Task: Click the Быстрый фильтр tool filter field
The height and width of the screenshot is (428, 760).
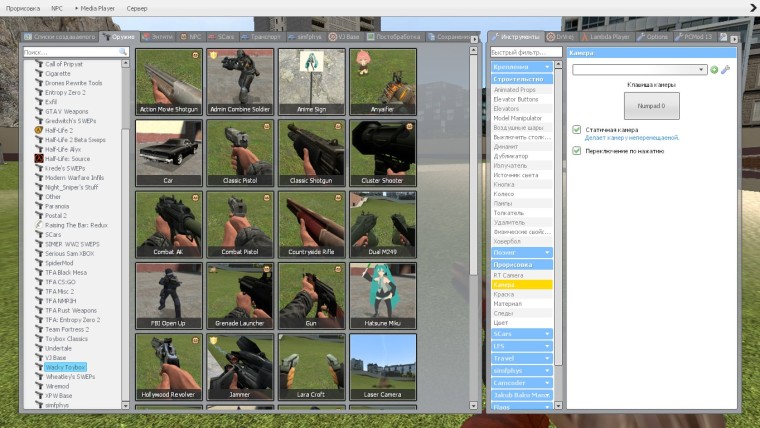Action: [x=526, y=52]
